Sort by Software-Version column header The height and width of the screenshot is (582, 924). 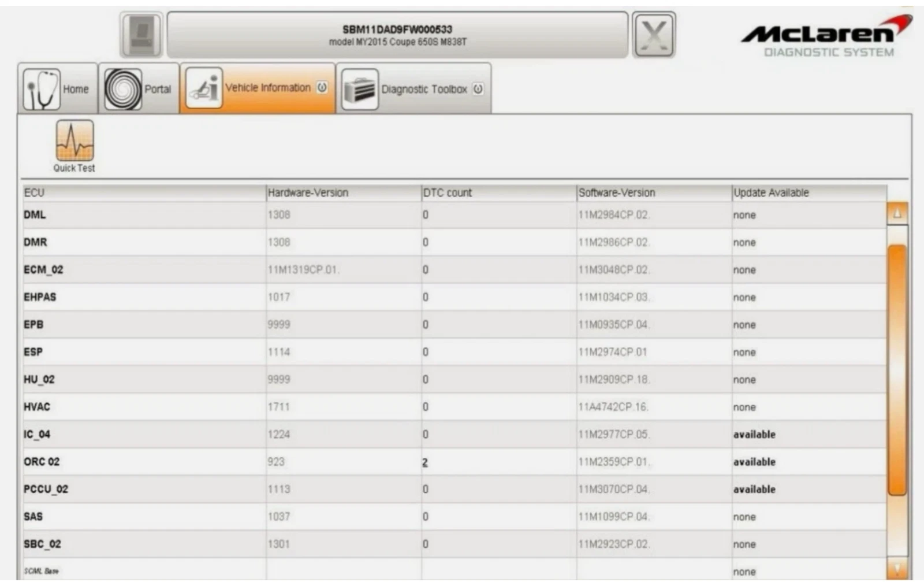point(654,192)
